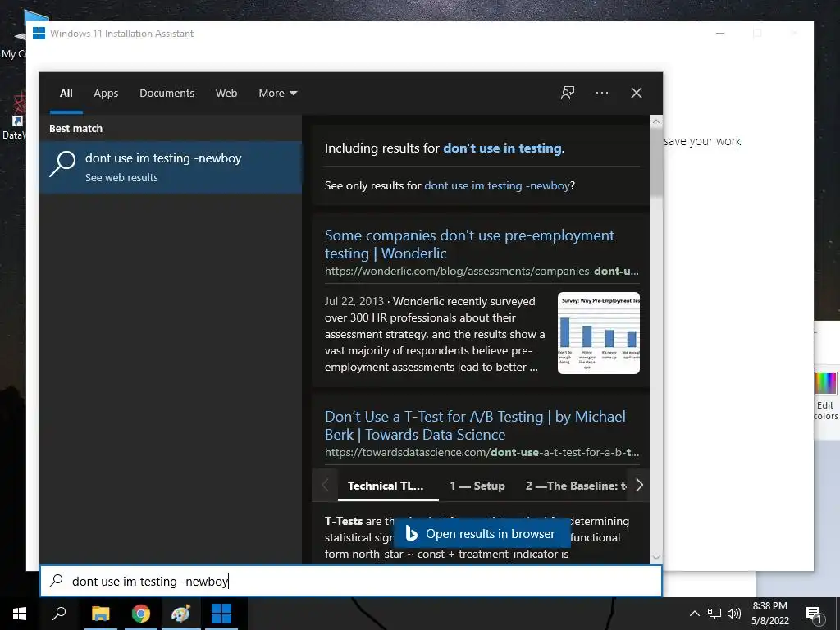Open the Paint app on the taskbar
Screen dimensions: 840x630
180,614
